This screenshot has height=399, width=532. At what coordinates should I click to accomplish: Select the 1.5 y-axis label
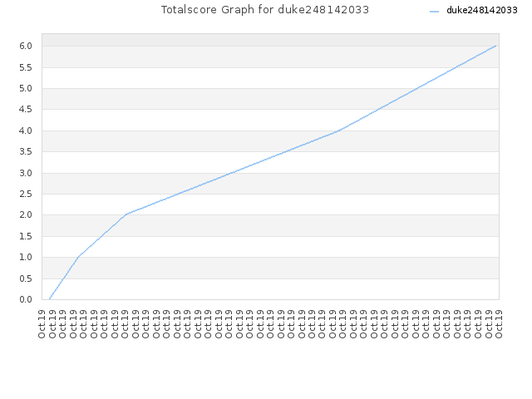26,236
